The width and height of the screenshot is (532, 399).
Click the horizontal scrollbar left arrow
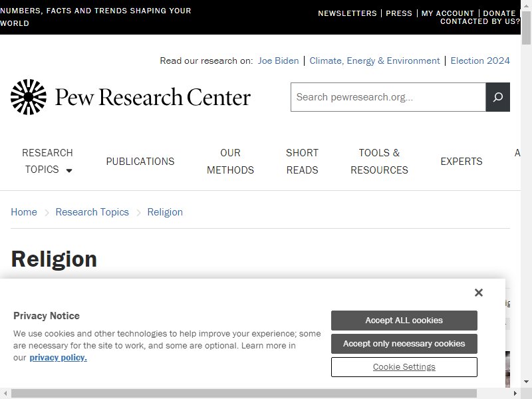[x=5, y=393]
